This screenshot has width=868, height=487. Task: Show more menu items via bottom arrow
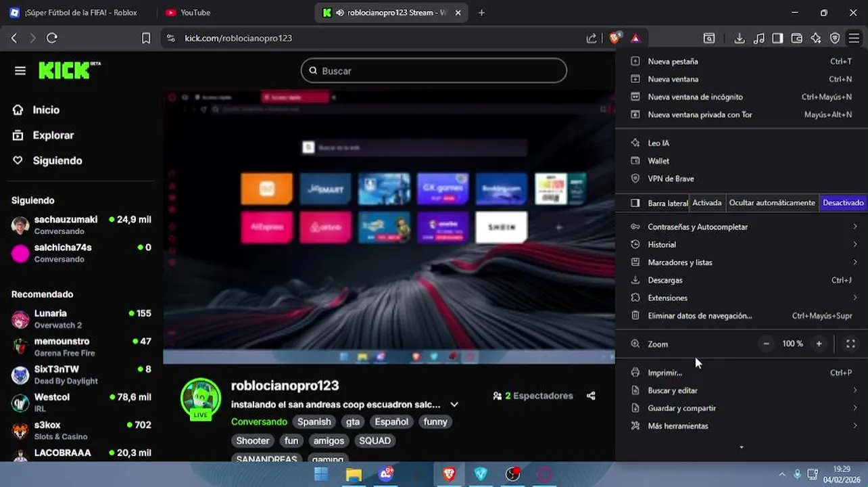pyautogui.click(x=742, y=447)
